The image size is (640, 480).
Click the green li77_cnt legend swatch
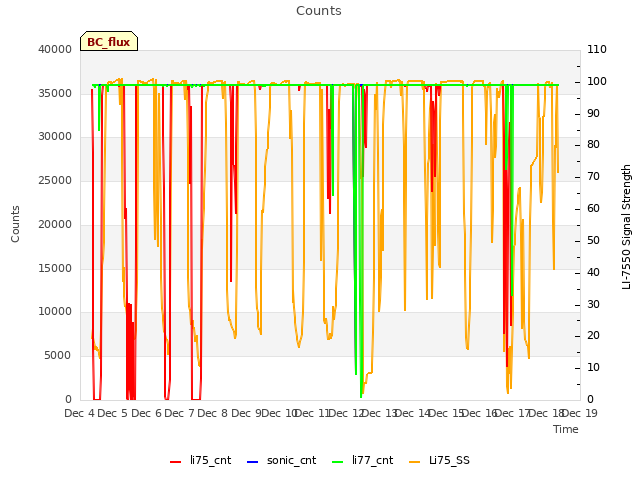338,462
